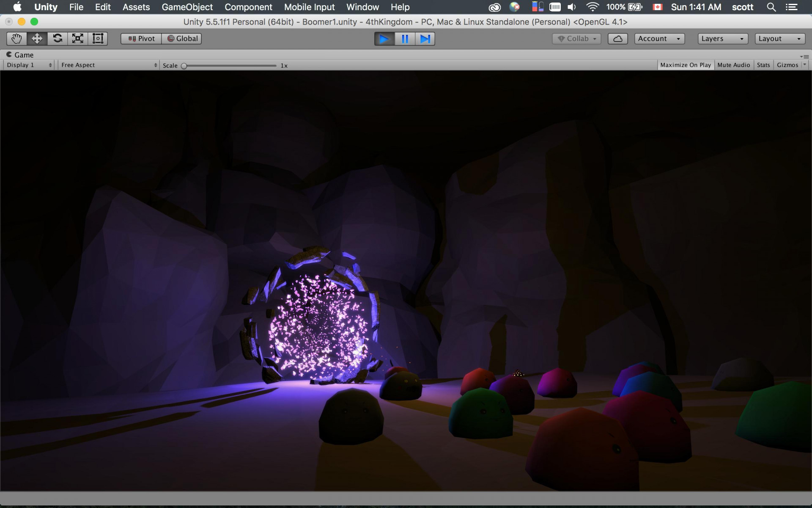Image resolution: width=812 pixels, height=508 pixels.
Task: Open the Account dropdown
Action: pyautogui.click(x=659, y=39)
